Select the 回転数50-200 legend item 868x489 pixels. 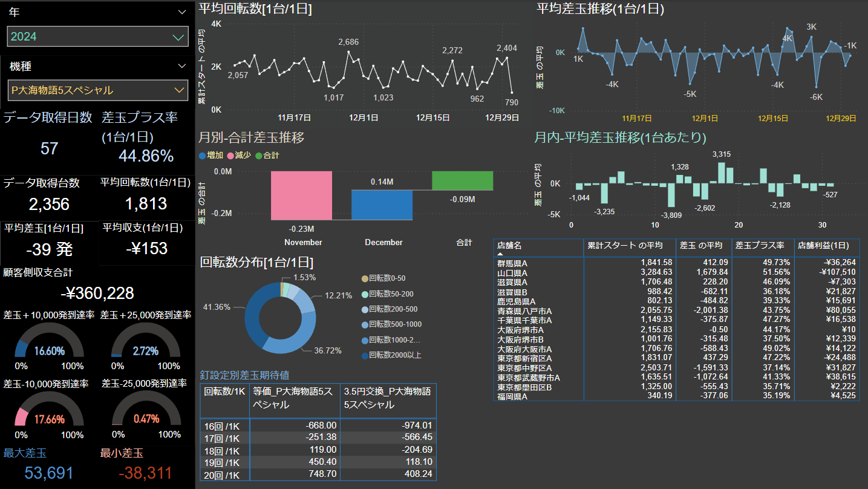[x=364, y=294]
